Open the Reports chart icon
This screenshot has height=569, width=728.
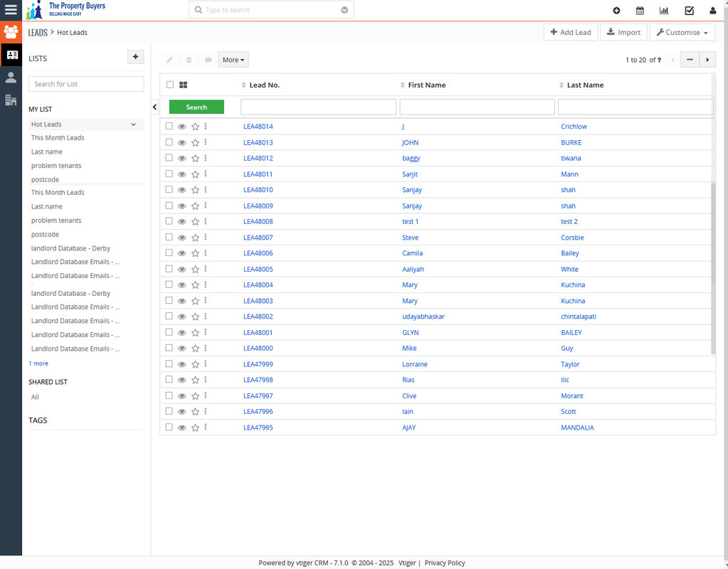[664, 11]
